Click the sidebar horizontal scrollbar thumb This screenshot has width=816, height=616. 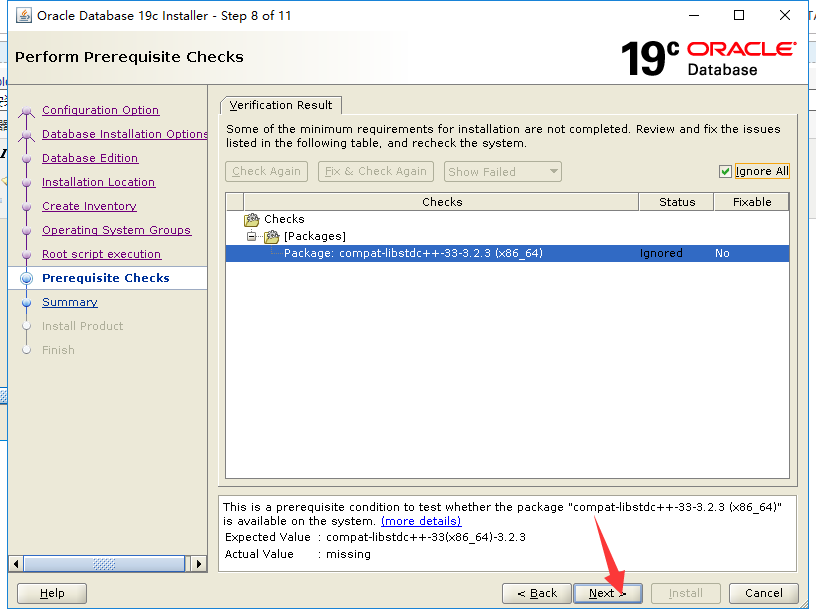[x=104, y=564]
